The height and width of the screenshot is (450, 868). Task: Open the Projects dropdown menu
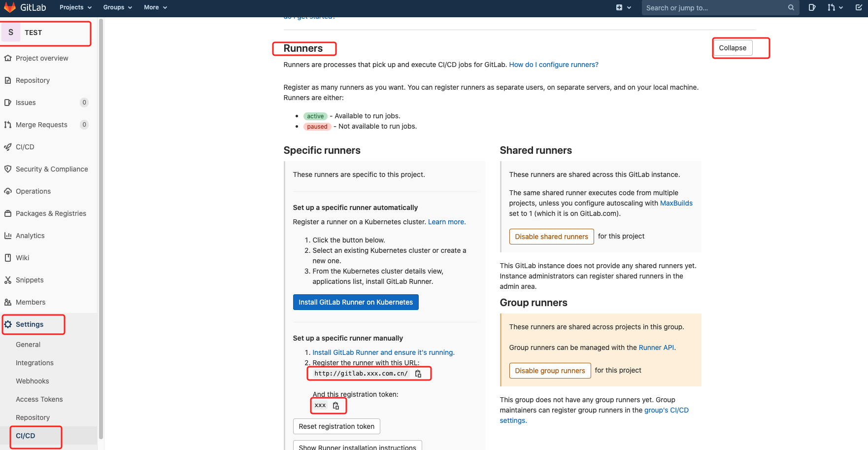click(75, 7)
